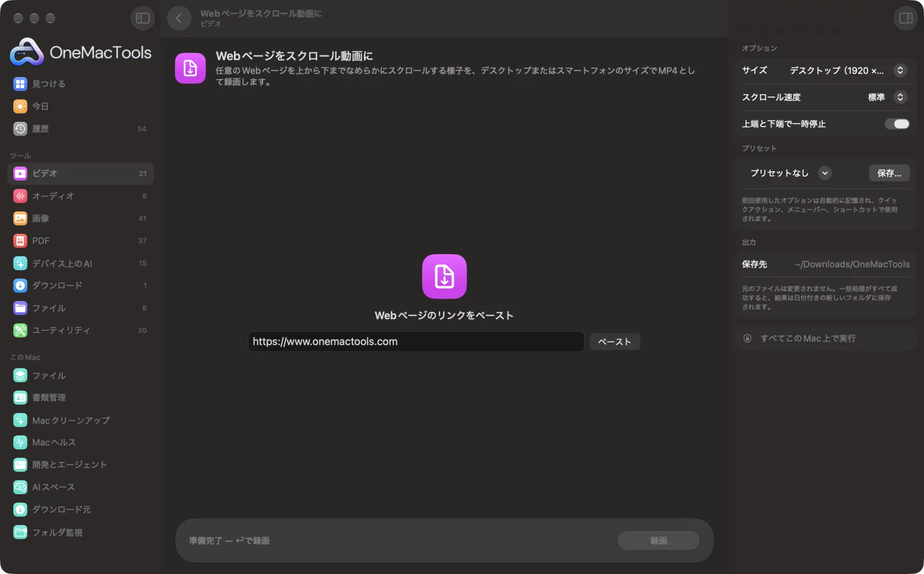This screenshot has width=924, height=574.
Task: Click the 保存... preset button
Action: [x=889, y=173]
